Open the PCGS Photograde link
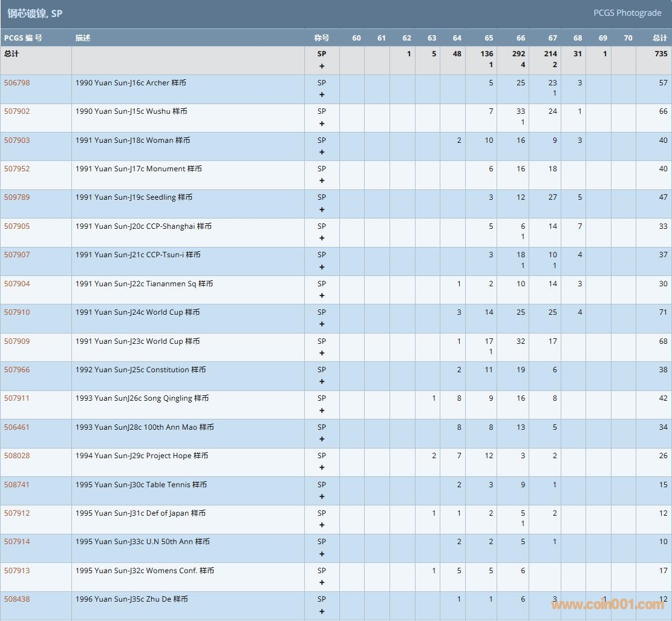Screen dimensions: 672x621 click(x=627, y=13)
